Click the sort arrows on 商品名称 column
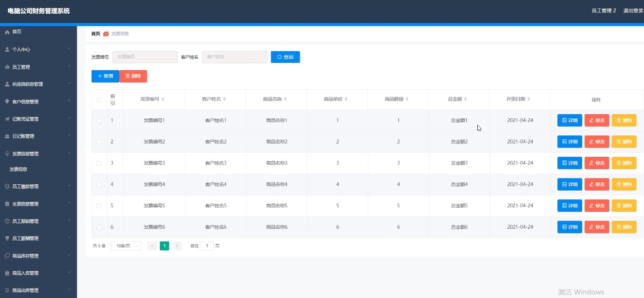The image size is (644, 298). (x=285, y=99)
